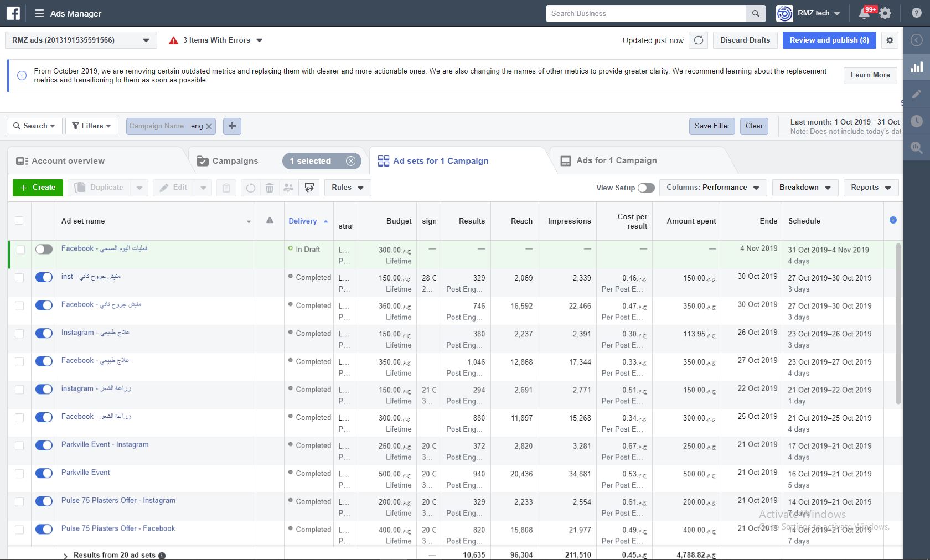
Task: Open the Facebook home logo
Action: pyautogui.click(x=13, y=13)
